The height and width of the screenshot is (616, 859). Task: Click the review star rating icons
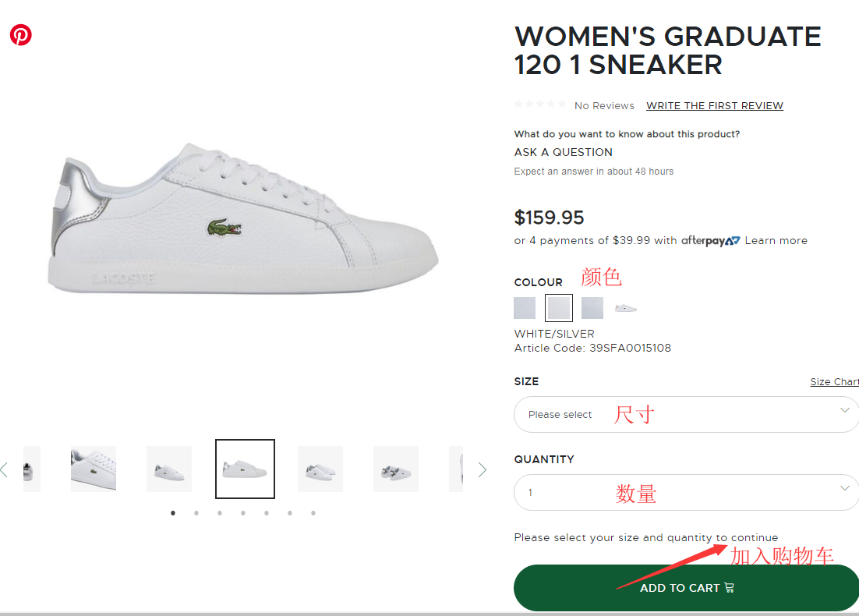click(x=540, y=104)
